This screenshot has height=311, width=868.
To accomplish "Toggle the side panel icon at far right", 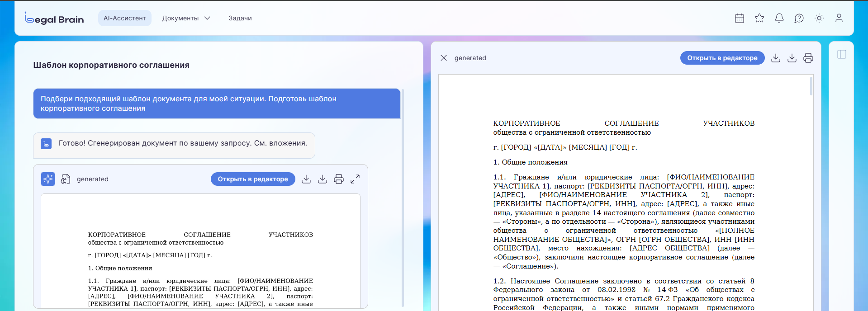I will pos(842,54).
